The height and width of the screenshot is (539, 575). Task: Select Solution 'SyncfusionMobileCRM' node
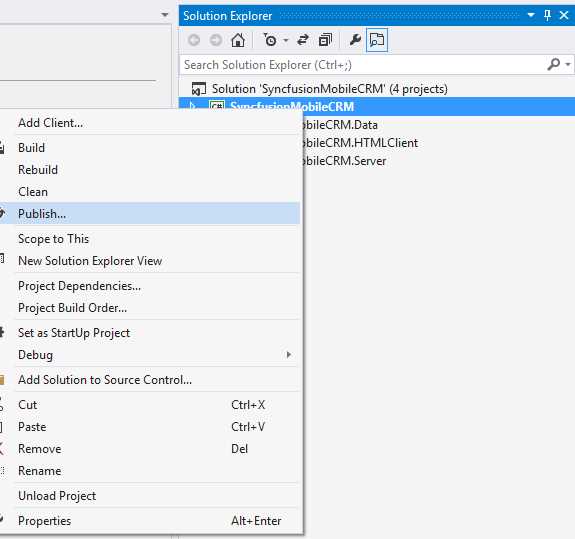click(x=329, y=89)
